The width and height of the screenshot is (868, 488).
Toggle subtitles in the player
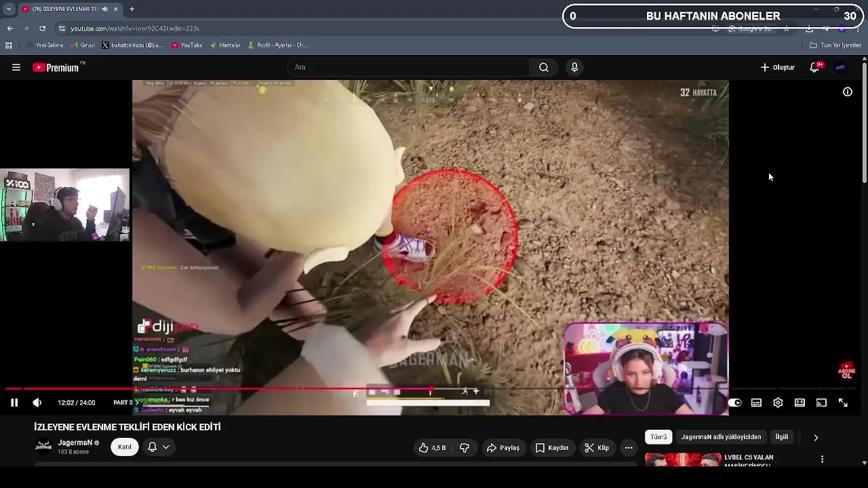pos(756,403)
